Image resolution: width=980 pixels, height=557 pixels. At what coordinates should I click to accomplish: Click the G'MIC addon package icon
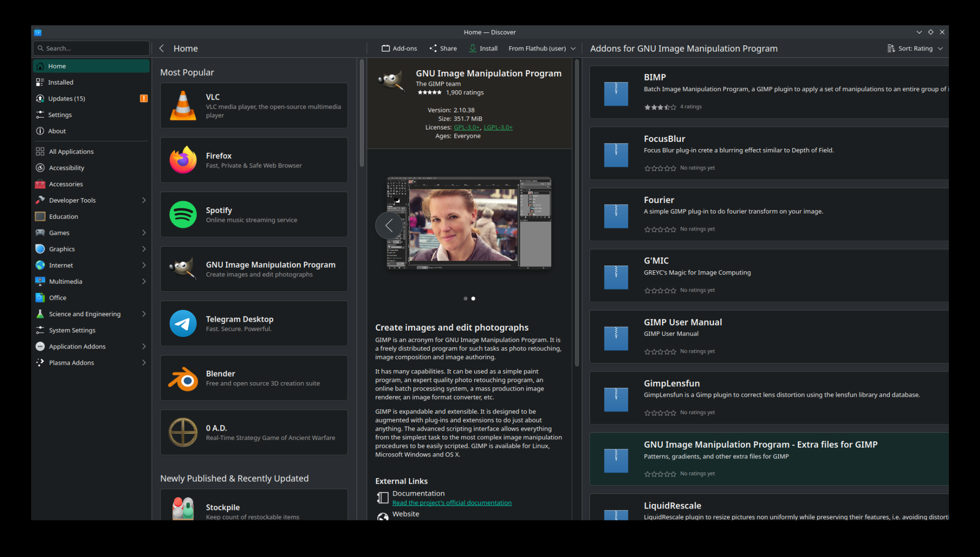tap(616, 277)
